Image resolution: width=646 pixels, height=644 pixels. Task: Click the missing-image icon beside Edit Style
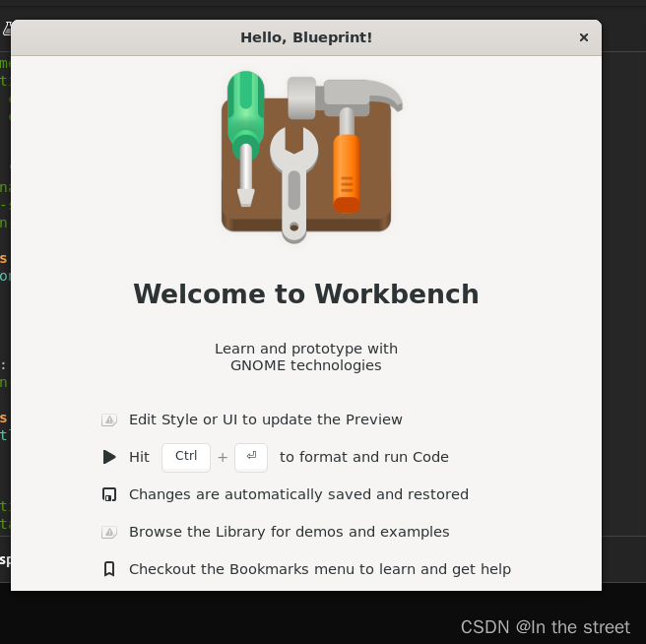point(109,419)
